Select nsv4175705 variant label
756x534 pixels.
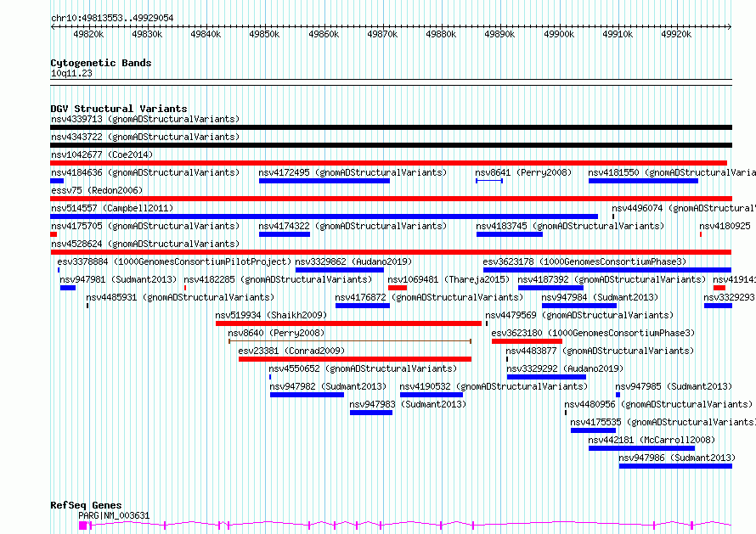click(145, 226)
